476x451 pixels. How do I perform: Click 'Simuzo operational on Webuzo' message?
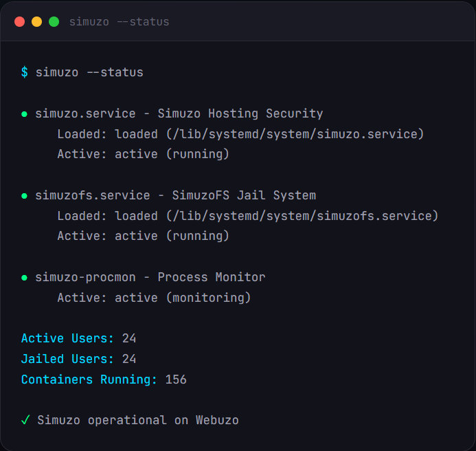138,420
